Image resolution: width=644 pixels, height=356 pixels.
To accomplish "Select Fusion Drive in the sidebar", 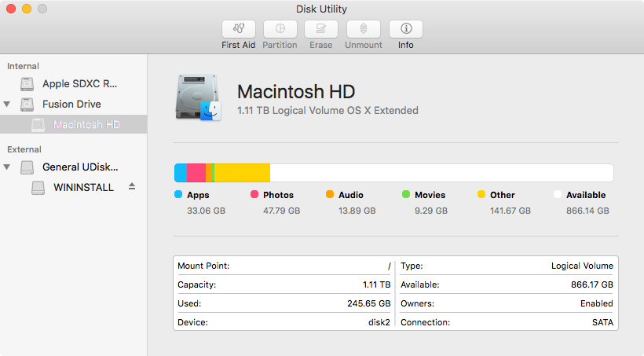I will coord(71,104).
